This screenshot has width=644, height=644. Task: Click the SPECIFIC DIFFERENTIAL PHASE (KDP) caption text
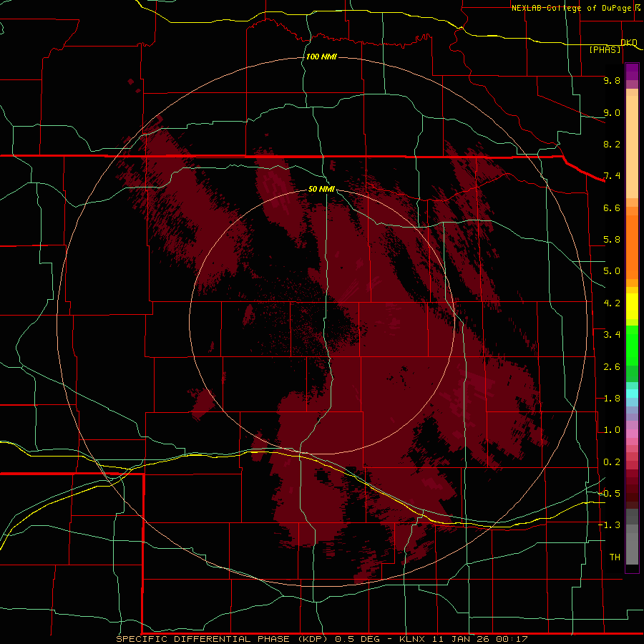pos(223,639)
